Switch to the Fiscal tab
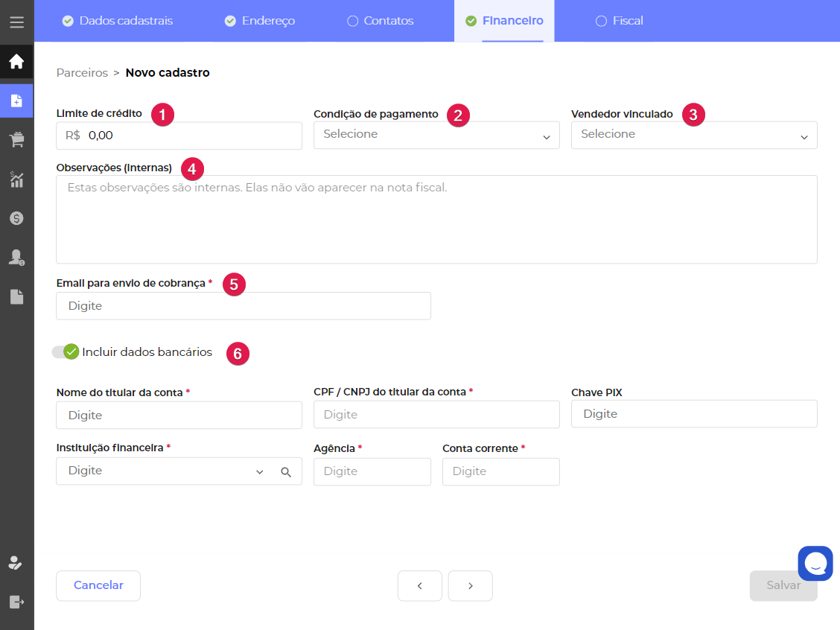840x630 pixels. [x=620, y=21]
